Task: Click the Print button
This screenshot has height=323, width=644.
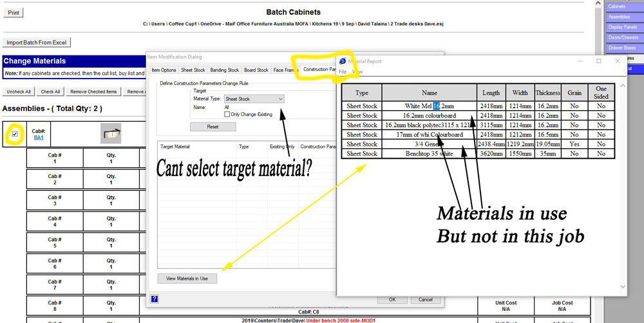Action: click(x=14, y=13)
